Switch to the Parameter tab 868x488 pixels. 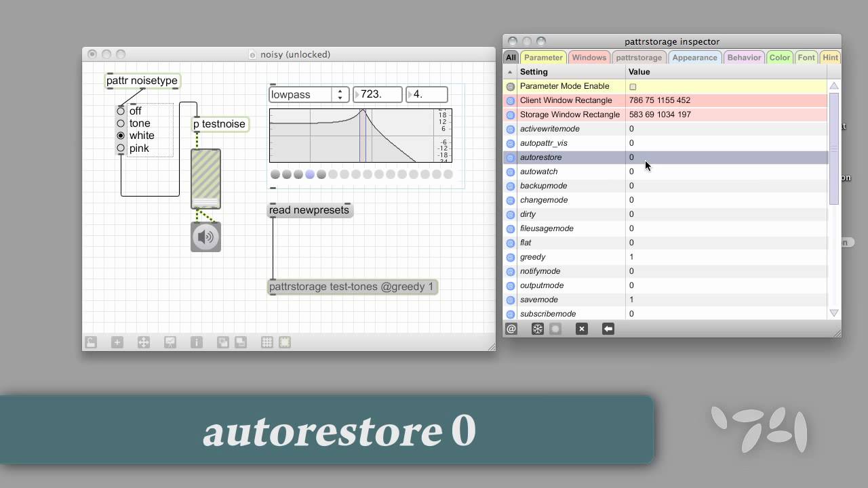543,58
